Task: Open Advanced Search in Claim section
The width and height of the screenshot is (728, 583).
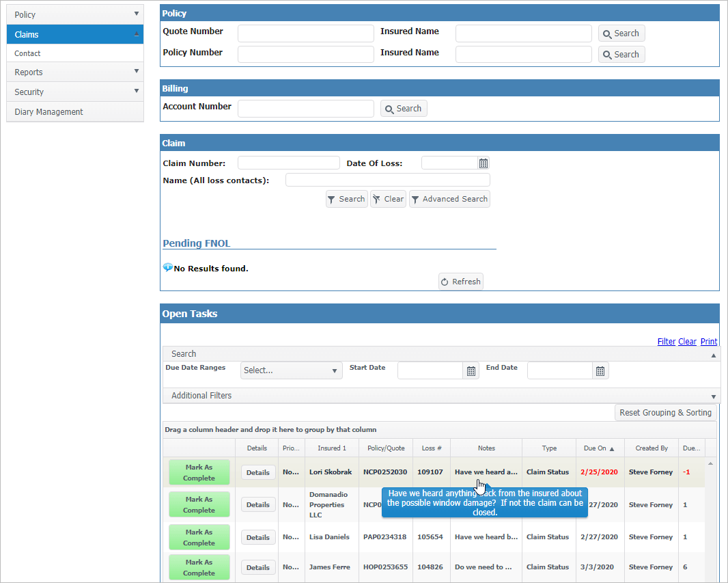Action: [449, 199]
